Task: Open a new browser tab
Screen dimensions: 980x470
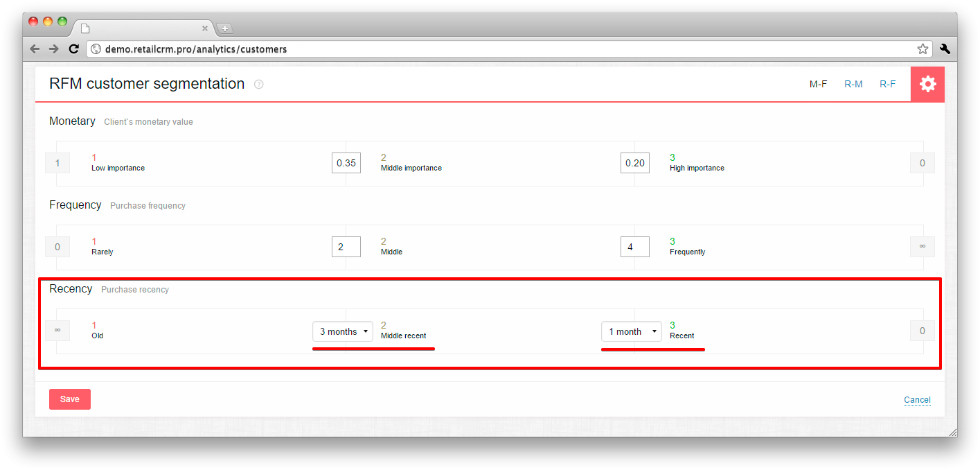Action: pyautogui.click(x=225, y=28)
